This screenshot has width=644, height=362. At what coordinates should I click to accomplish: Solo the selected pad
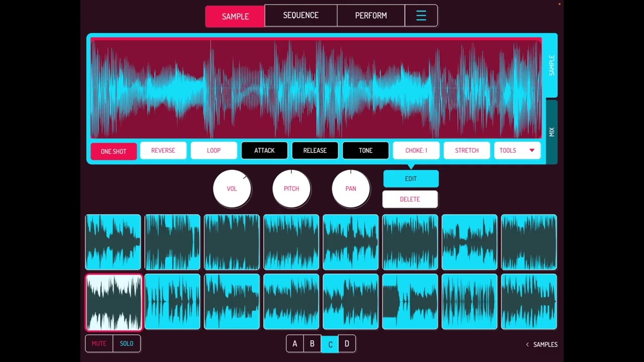pyautogui.click(x=127, y=343)
